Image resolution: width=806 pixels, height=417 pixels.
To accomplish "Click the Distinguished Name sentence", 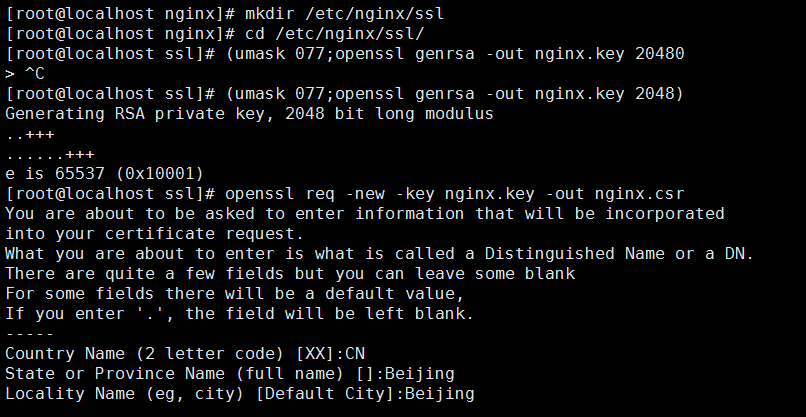I will 379,253.
